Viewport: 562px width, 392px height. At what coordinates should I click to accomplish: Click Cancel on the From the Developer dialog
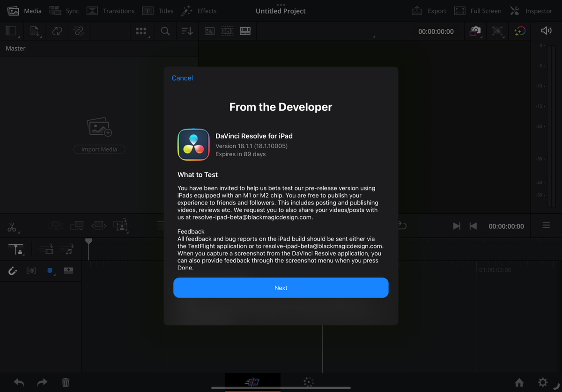coord(182,78)
